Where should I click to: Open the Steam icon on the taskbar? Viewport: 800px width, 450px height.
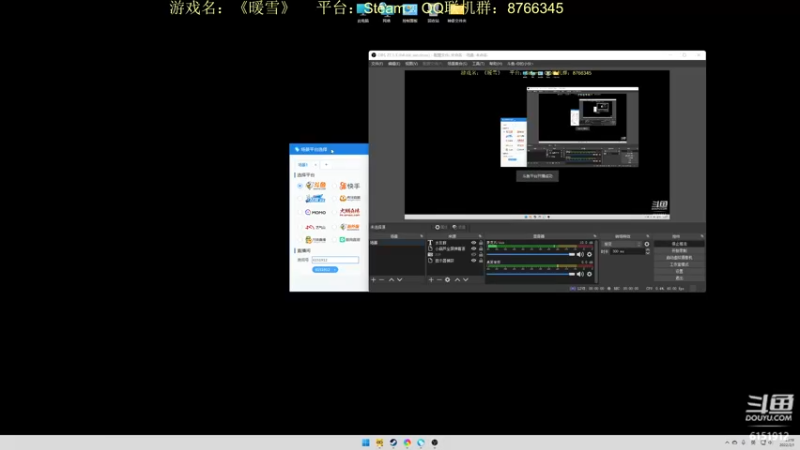coord(393,442)
